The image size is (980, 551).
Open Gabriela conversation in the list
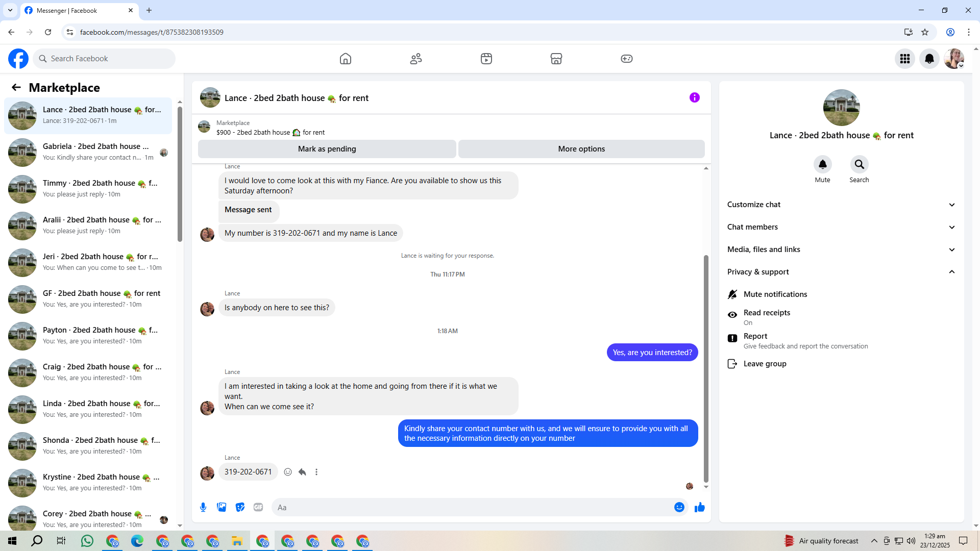click(x=88, y=153)
